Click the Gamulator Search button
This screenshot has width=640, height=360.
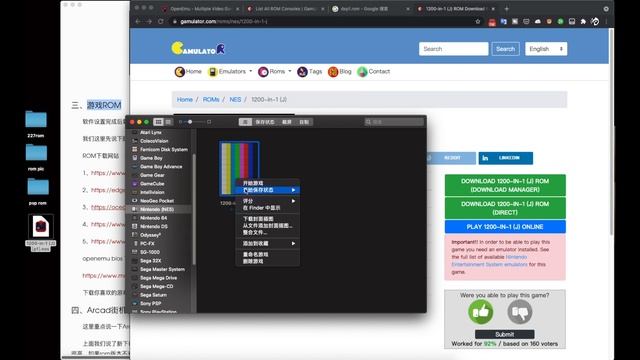(505, 49)
